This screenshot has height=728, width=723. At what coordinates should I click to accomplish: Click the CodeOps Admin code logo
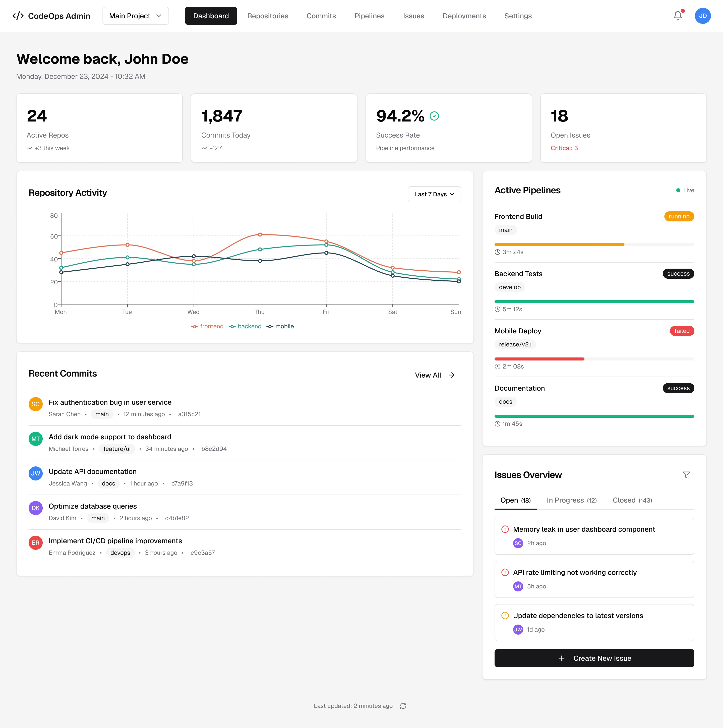tap(18, 16)
